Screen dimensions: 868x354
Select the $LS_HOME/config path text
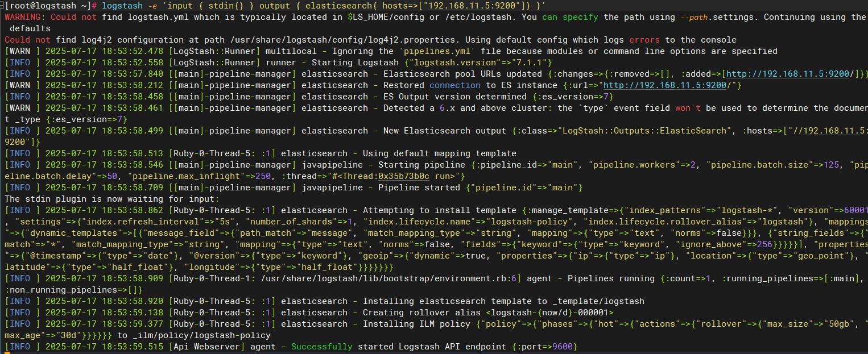coord(385,17)
